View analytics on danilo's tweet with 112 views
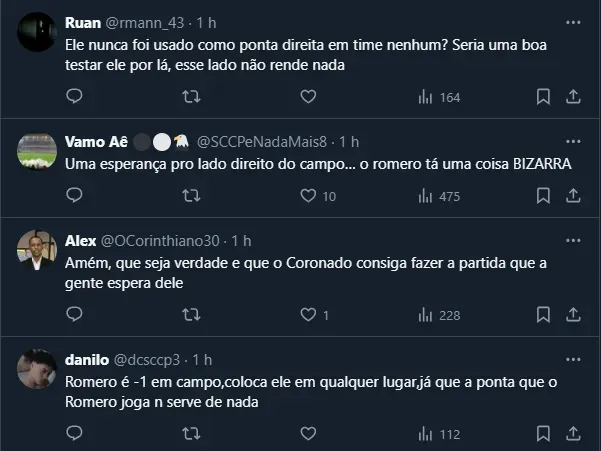The width and height of the screenshot is (601, 451). (x=438, y=434)
